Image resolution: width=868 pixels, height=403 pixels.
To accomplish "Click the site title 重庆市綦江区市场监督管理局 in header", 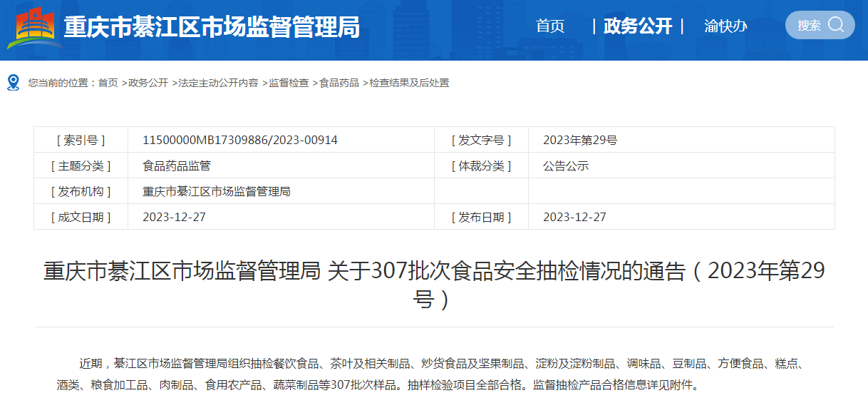I will pyautogui.click(x=212, y=27).
